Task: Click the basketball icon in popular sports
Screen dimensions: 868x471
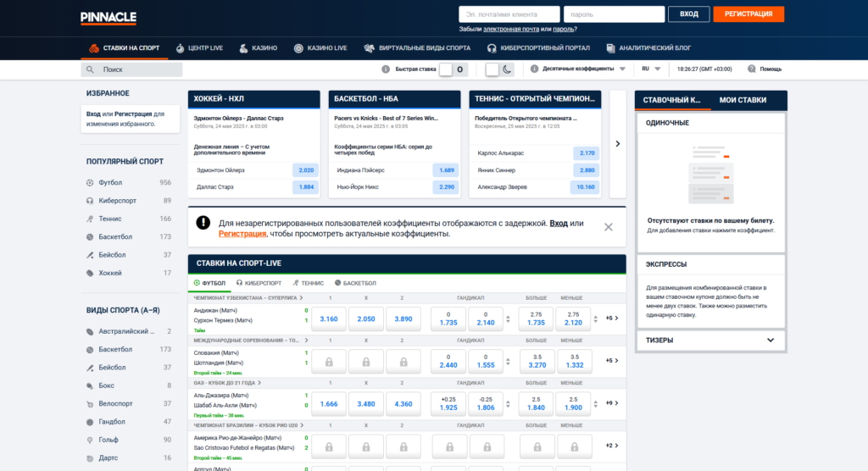Action: tap(90, 237)
